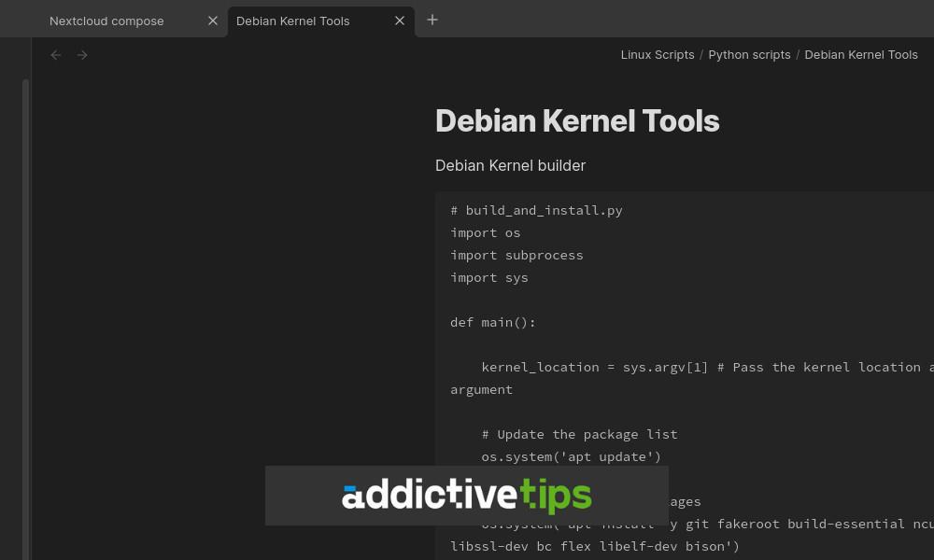Viewport: 934px width, 560px height.
Task: Click the addictivetips watermark logo
Action: point(467,496)
